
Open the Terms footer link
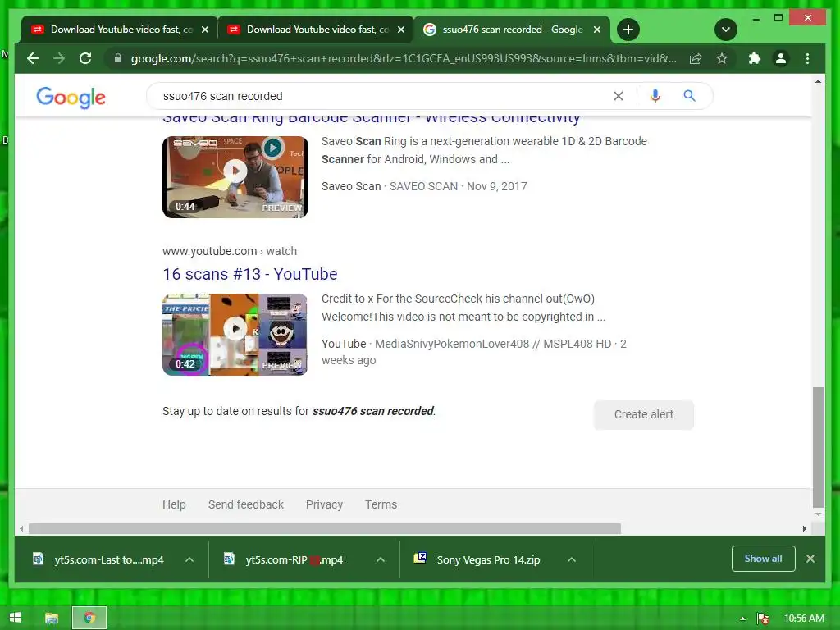tap(381, 504)
